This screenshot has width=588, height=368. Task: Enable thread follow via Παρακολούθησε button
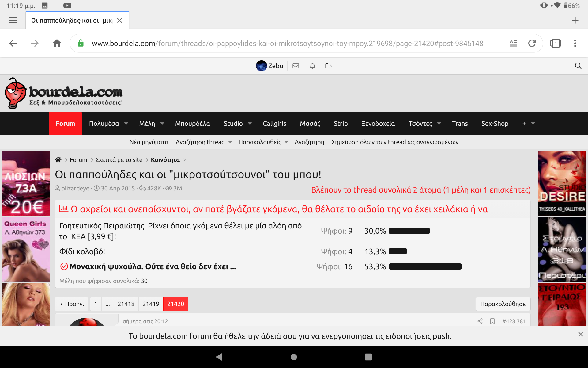click(503, 304)
